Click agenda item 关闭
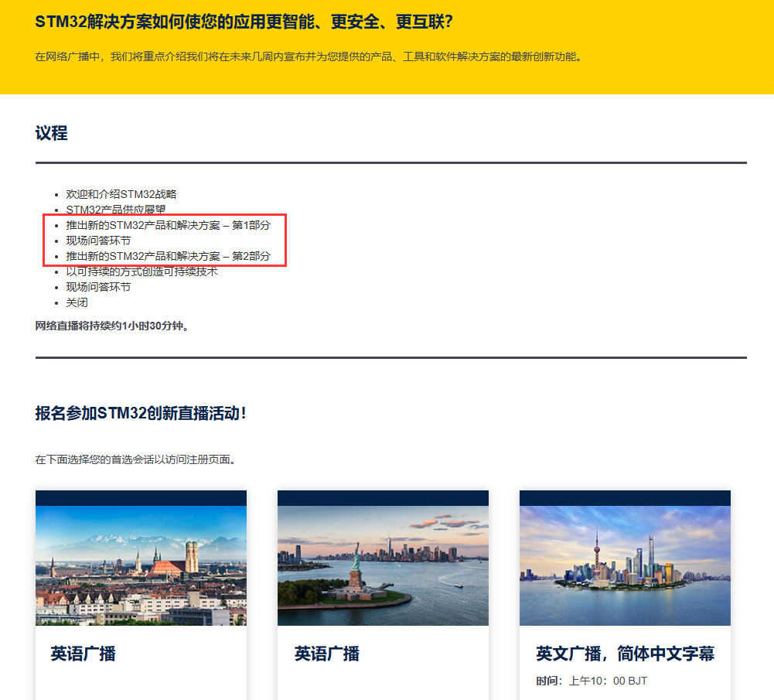 tap(77, 302)
